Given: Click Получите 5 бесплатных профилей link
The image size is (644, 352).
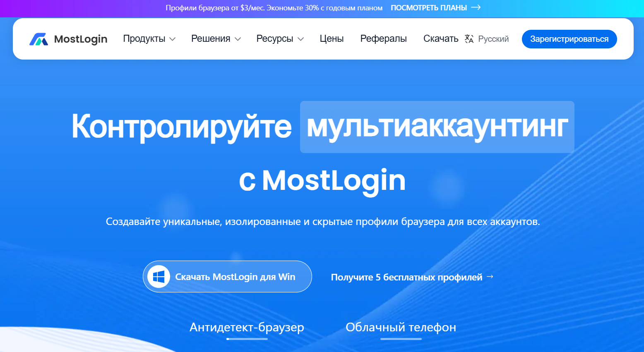Looking at the screenshot, I should pos(406,277).
